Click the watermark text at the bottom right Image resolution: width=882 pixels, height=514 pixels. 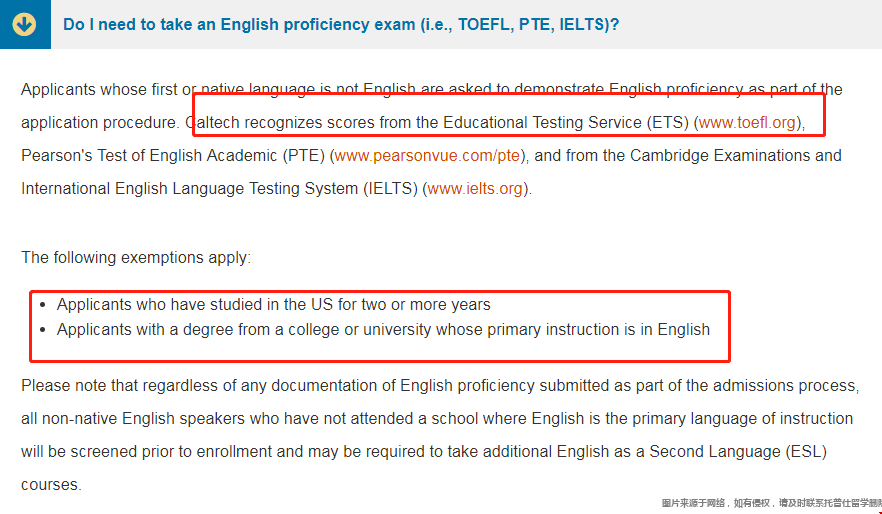pyautogui.click(x=770, y=503)
